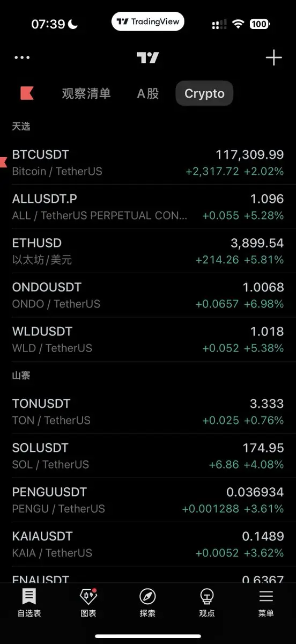296x644 pixels.
Task: Select the Crypto tab
Action: 204,93
